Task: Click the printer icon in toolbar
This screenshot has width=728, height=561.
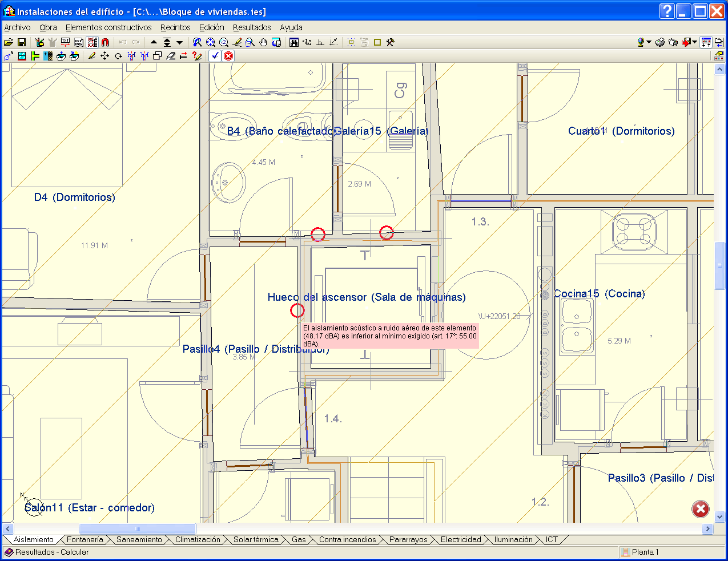Action: pyautogui.click(x=660, y=42)
